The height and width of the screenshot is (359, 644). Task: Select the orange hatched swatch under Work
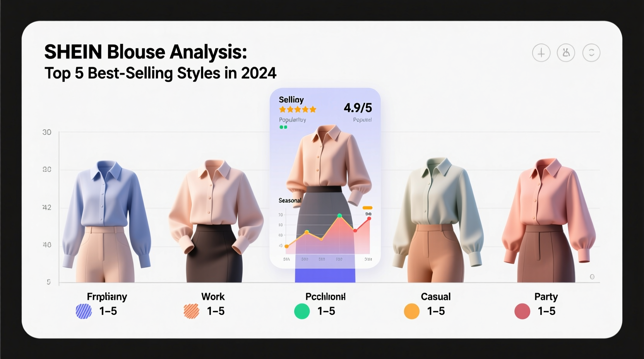tap(191, 311)
